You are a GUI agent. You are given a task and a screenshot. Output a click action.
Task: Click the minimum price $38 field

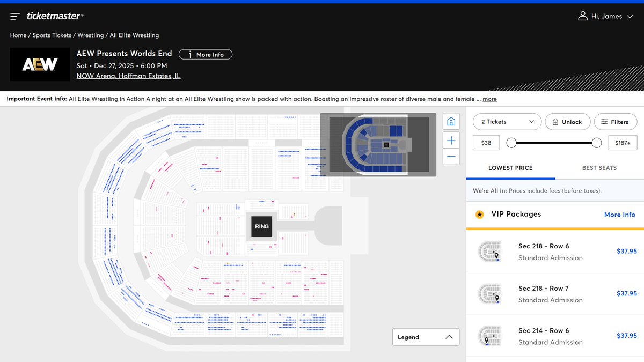click(x=486, y=143)
